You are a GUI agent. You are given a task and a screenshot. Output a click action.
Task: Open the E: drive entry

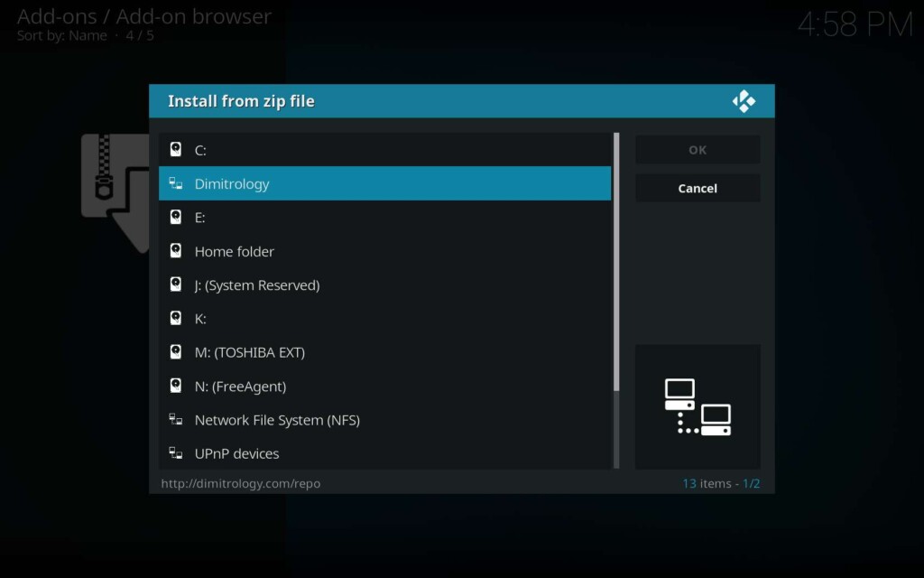coord(384,217)
